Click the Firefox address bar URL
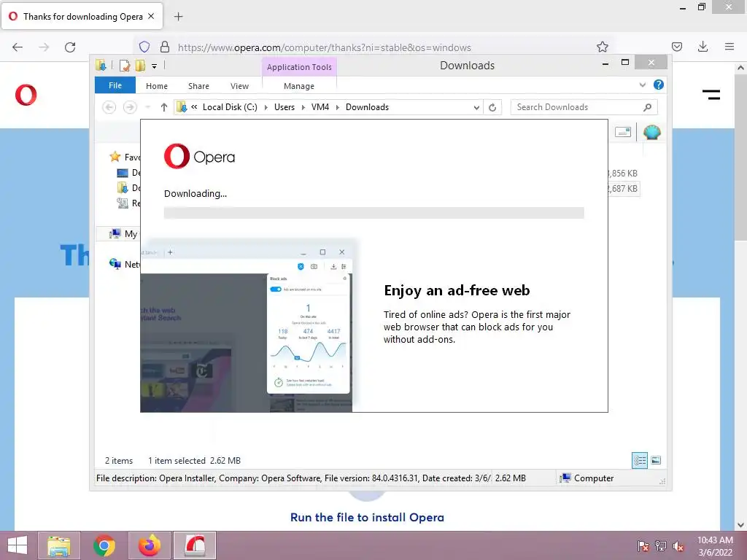Image resolution: width=747 pixels, height=560 pixels. 324,47
